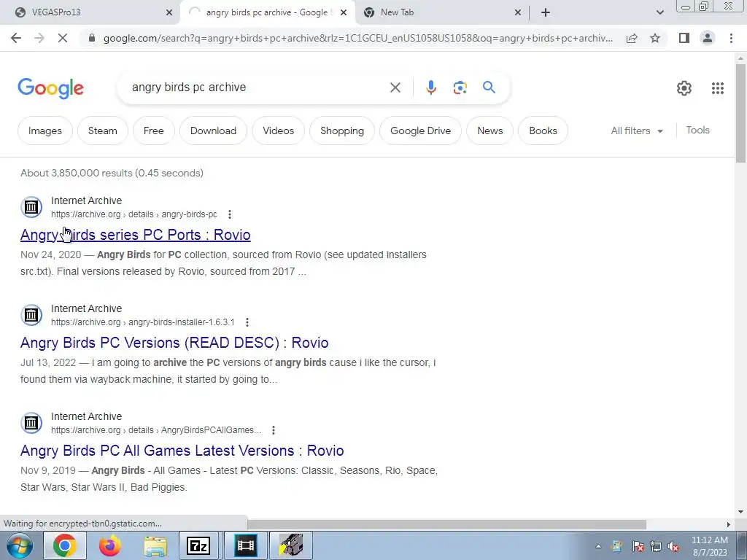The height and width of the screenshot is (560, 747).
Task: Open the Google apps grid
Action: pos(718,88)
